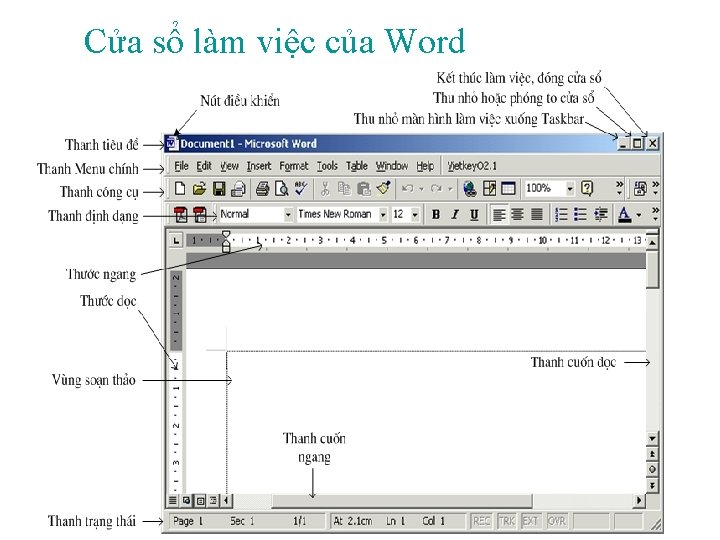The height and width of the screenshot is (540, 720).
Task: Switch to Print Layout view button
Action: tap(200, 500)
